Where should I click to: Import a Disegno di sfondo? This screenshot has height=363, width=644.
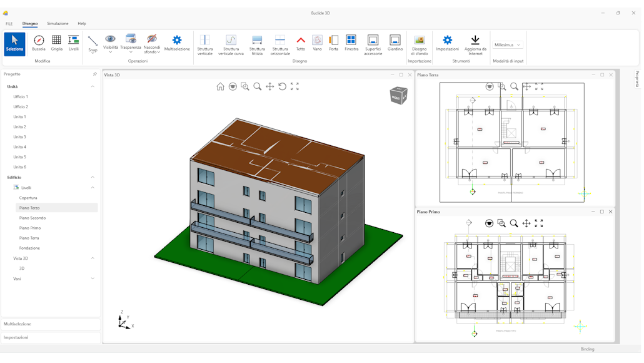420,45
